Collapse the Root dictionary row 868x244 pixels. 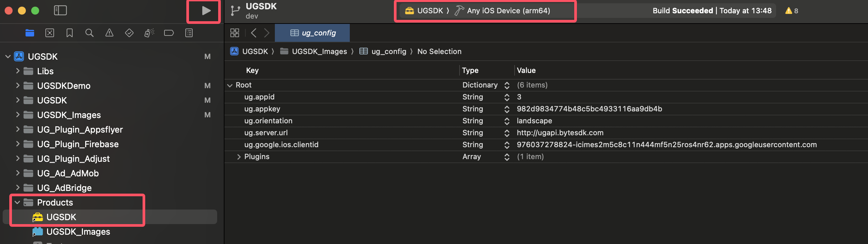[x=230, y=85]
